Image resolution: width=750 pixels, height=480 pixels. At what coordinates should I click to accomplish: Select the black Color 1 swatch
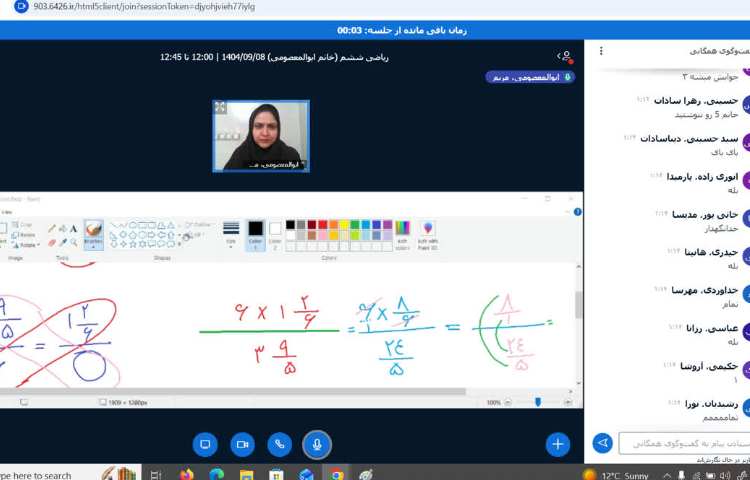click(255, 232)
